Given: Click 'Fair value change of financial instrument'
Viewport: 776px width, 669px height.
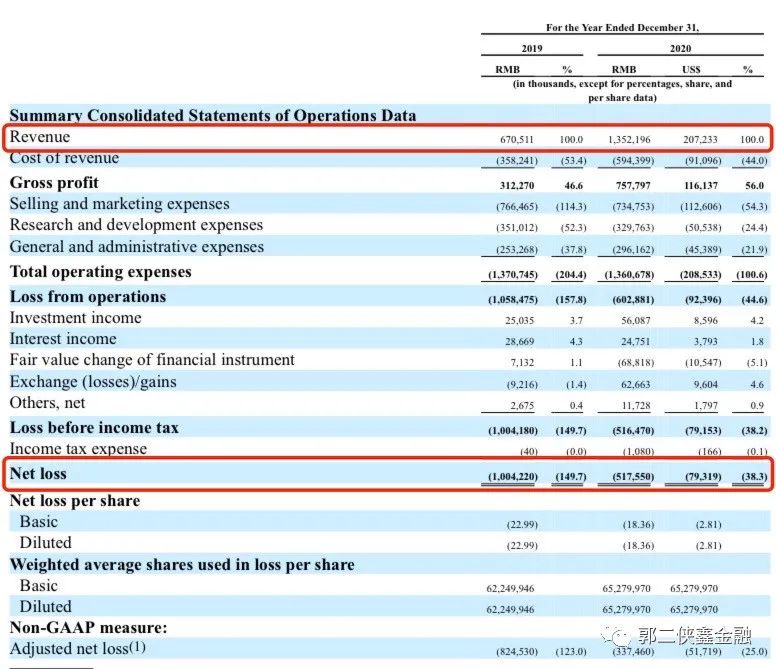Looking at the screenshot, I should click(152, 360).
